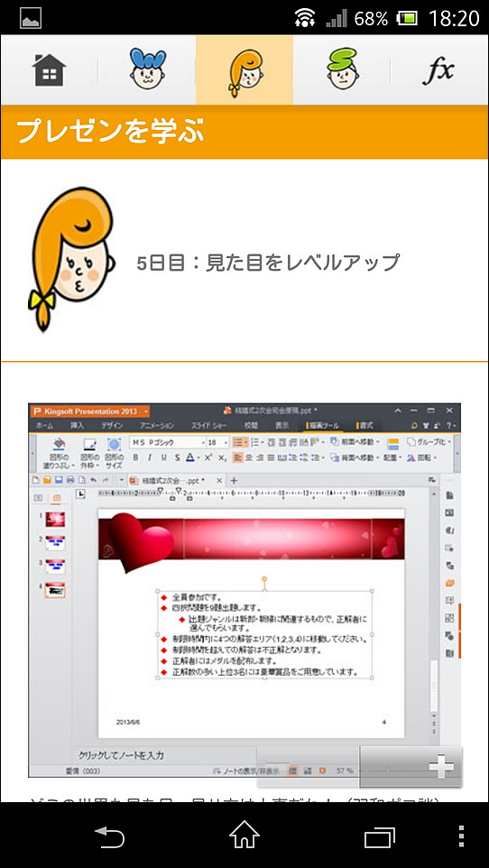Open the グループ化 group dropdown
489x868 pixels.
tap(429, 442)
